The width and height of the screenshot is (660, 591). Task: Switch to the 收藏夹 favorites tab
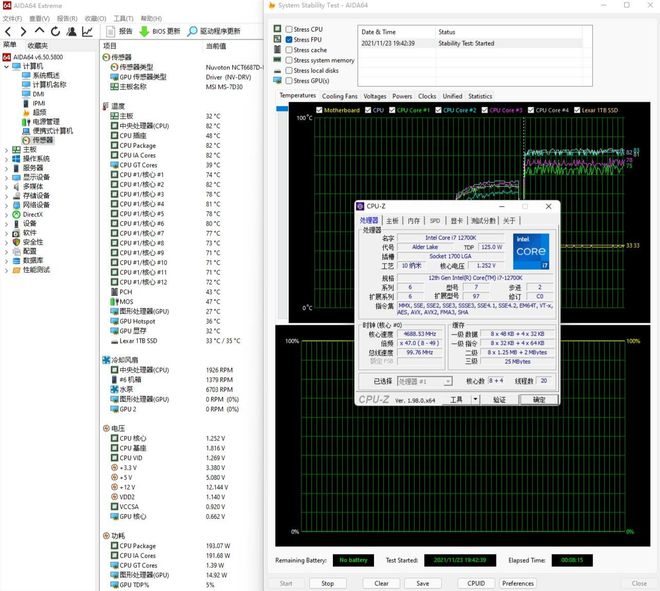(x=37, y=45)
